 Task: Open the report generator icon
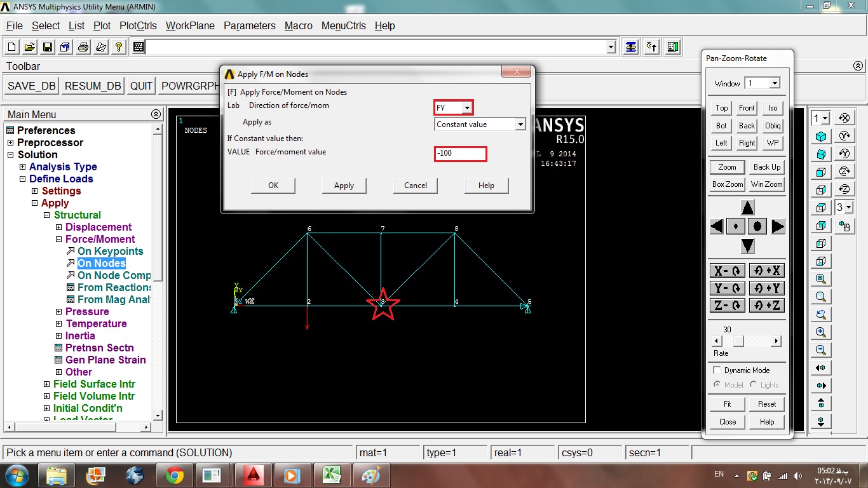click(x=101, y=47)
